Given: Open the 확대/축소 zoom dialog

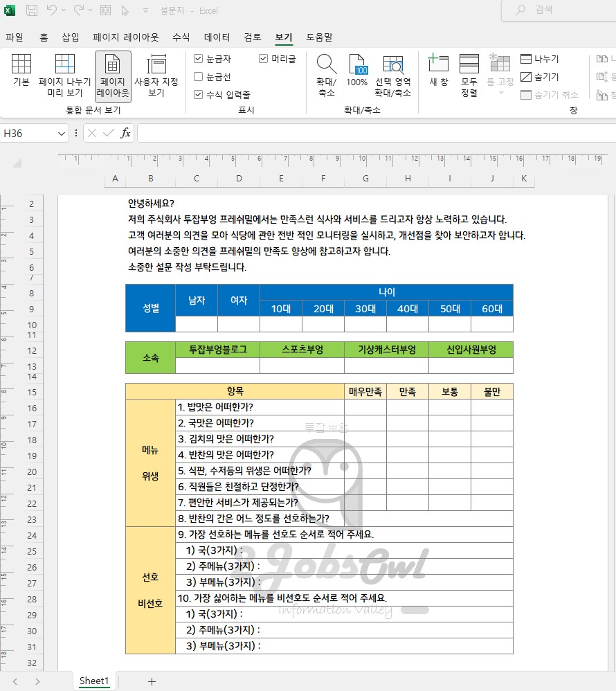Looking at the screenshot, I should point(327,75).
